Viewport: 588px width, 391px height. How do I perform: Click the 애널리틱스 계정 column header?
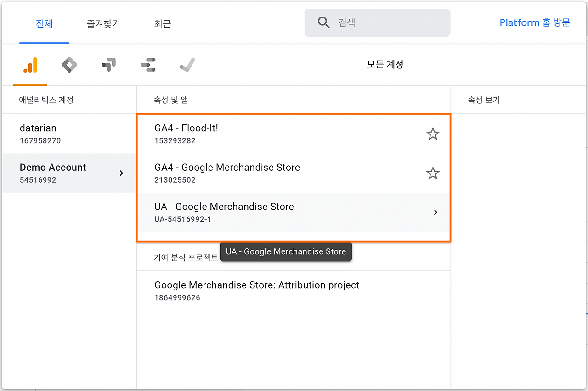(46, 100)
